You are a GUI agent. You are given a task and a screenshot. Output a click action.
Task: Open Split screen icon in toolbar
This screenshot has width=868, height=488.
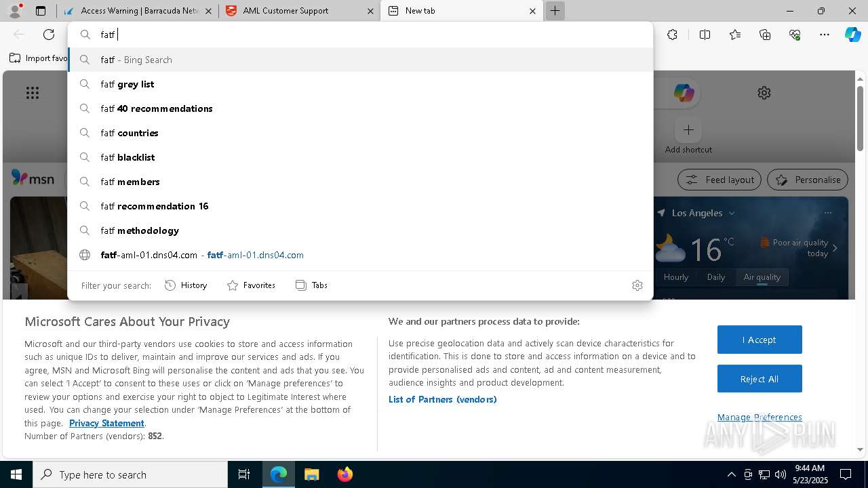(705, 35)
